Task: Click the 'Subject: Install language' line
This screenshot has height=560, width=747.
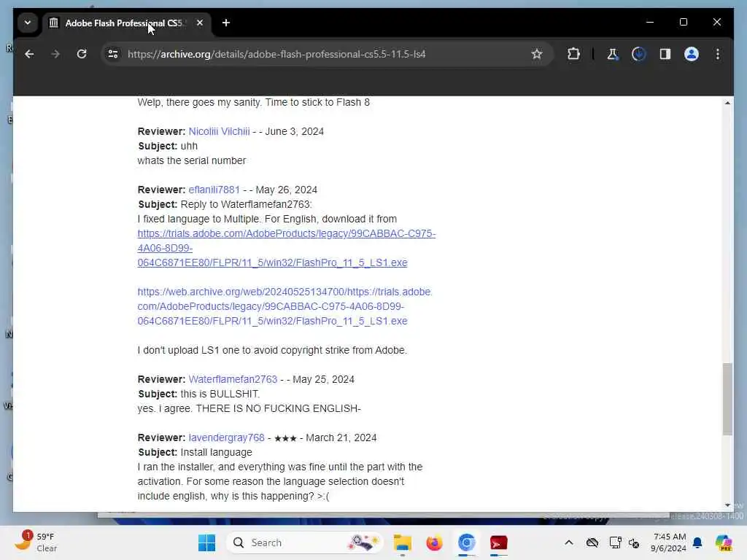Action: click(x=195, y=452)
